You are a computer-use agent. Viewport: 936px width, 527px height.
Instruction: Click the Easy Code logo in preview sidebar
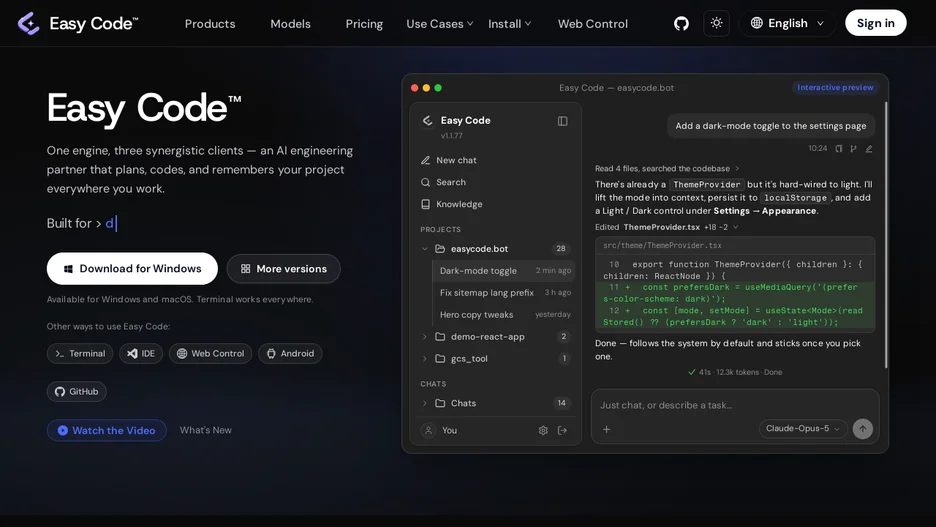pos(427,121)
